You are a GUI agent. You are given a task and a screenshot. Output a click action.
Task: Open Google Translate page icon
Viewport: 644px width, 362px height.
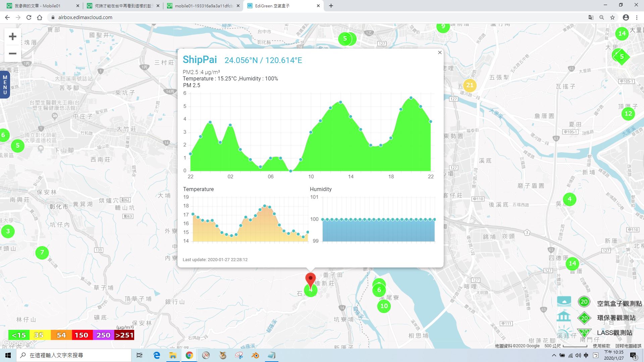(591, 17)
